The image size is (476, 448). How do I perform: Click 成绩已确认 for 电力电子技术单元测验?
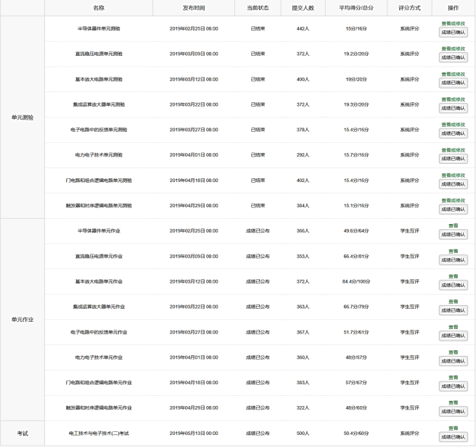point(453,158)
